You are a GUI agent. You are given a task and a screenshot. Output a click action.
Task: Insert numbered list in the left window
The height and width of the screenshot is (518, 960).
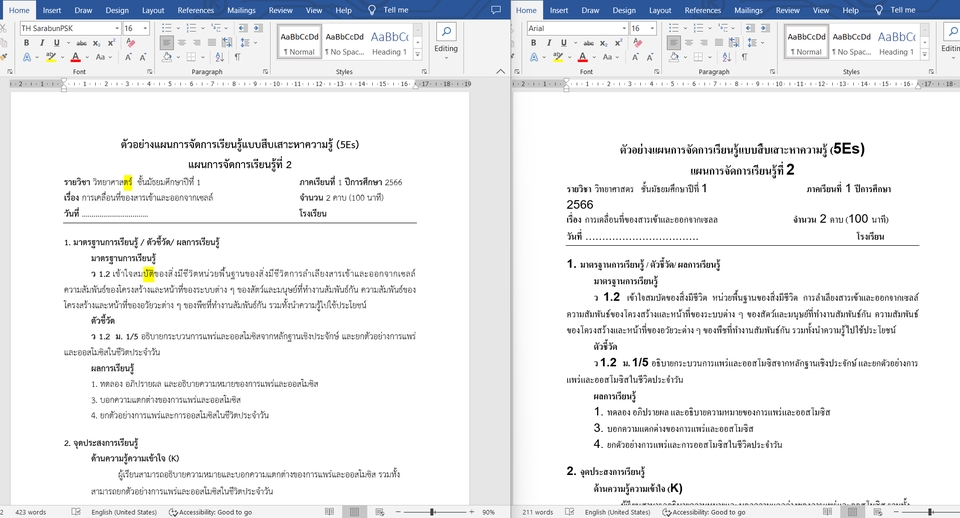pos(191,28)
